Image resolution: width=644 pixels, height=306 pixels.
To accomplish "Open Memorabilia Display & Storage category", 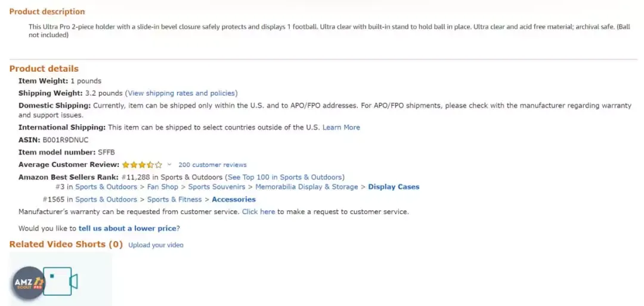I will coord(306,187).
